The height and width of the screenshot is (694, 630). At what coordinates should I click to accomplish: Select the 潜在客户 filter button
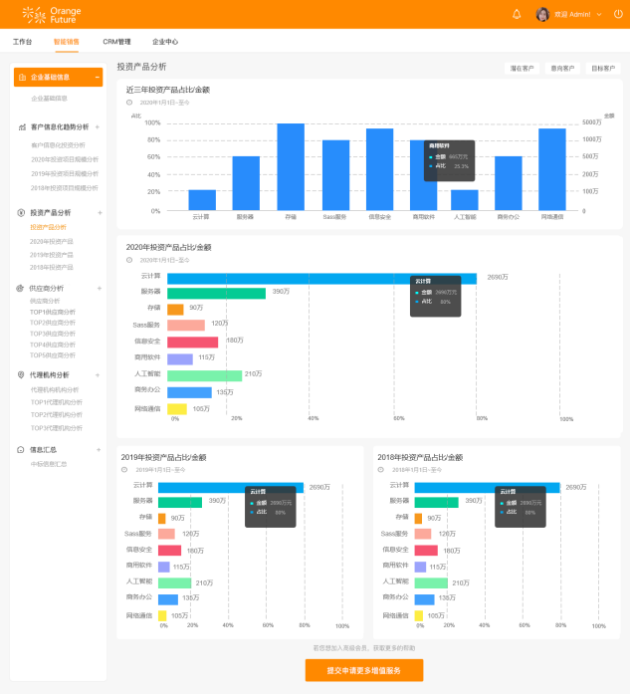point(522,68)
